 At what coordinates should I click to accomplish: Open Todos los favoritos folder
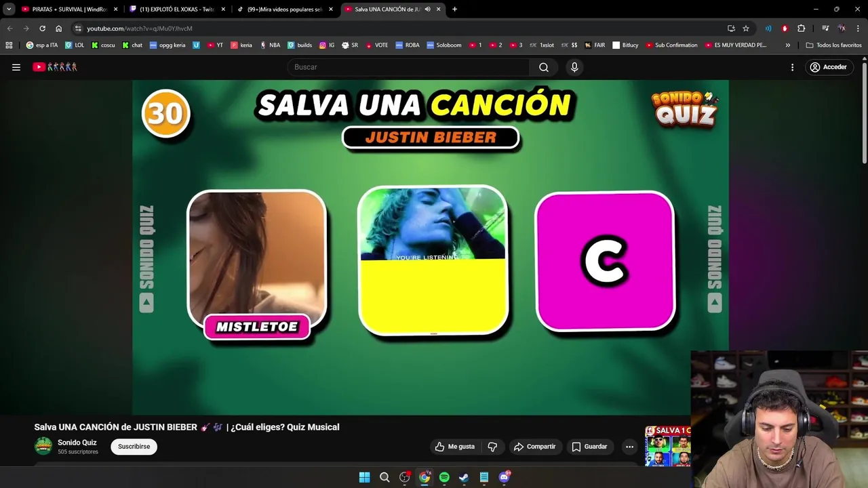pos(834,45)
